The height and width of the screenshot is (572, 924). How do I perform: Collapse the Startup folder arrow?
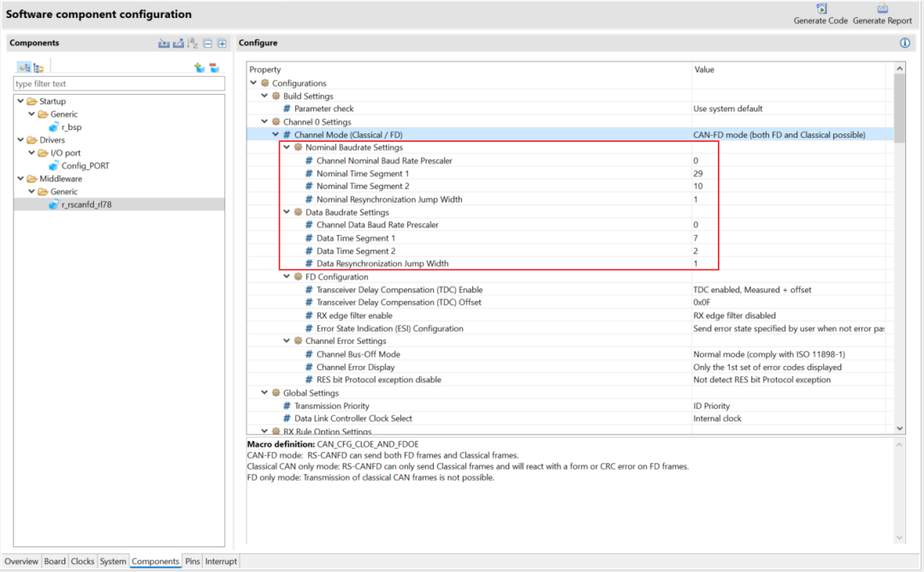point(21,102)
